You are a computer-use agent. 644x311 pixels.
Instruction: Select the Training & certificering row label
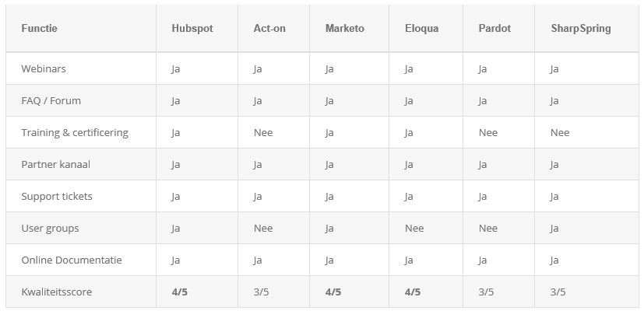75,132
